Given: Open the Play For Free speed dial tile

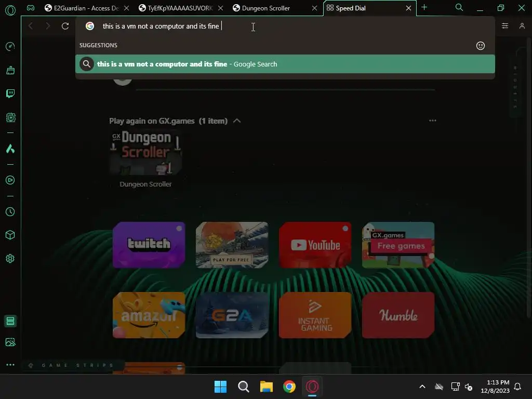Looking at the screenshot, I should coord(232,245).
